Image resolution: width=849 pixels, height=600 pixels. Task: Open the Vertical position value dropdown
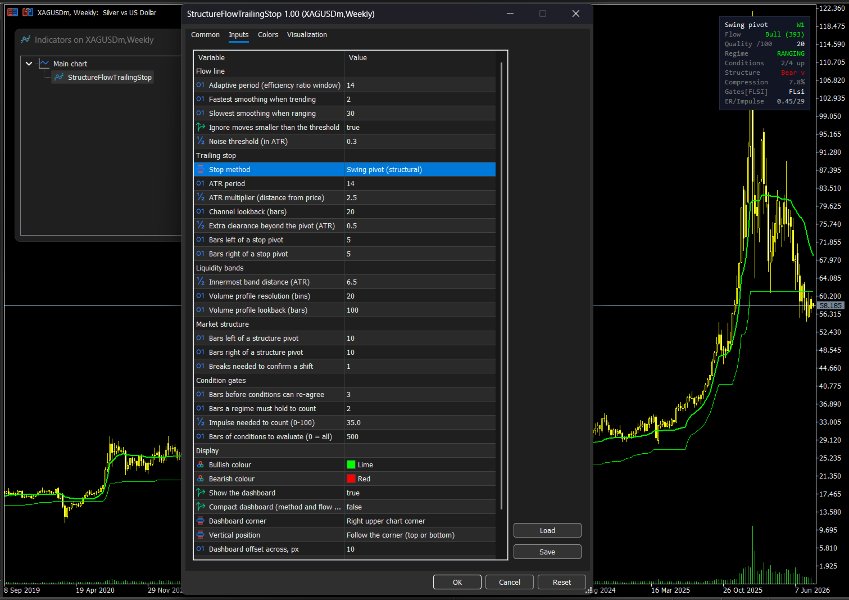(x=420, y=535)
